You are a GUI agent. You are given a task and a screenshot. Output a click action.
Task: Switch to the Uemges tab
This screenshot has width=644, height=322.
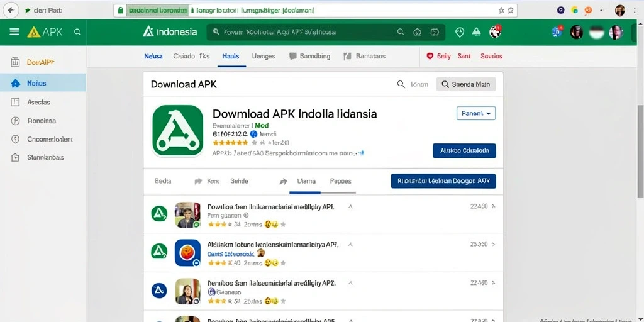point(264,56)
